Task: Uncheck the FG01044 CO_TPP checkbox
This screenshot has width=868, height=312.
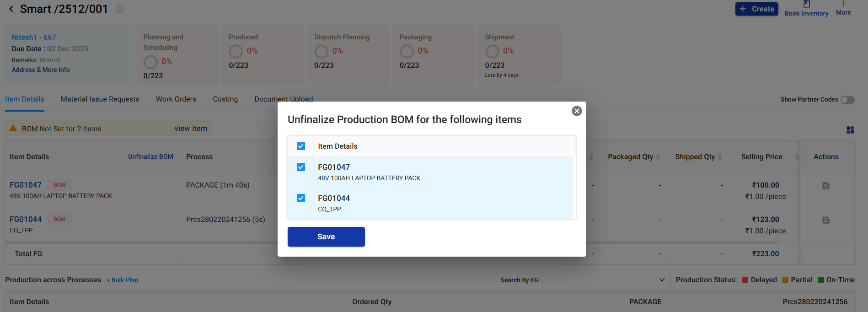Action: pyautogui.click(x=301, y=198)
